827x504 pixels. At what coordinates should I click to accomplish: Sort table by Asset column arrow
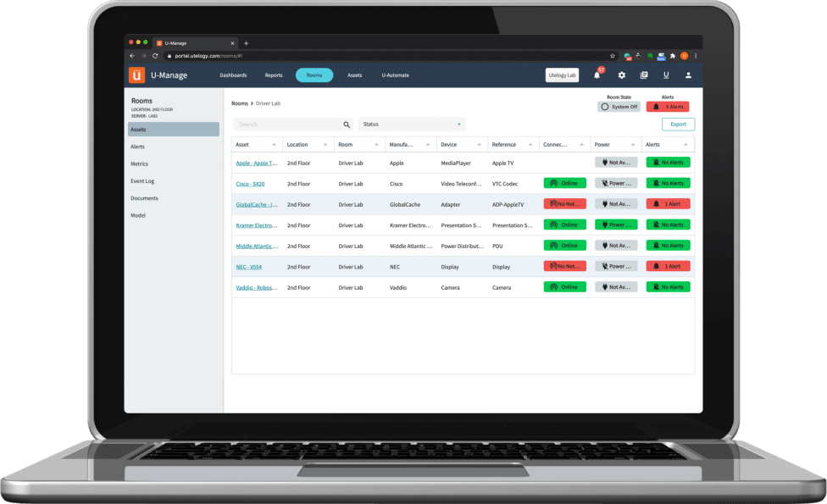click(x=275, y=145)
